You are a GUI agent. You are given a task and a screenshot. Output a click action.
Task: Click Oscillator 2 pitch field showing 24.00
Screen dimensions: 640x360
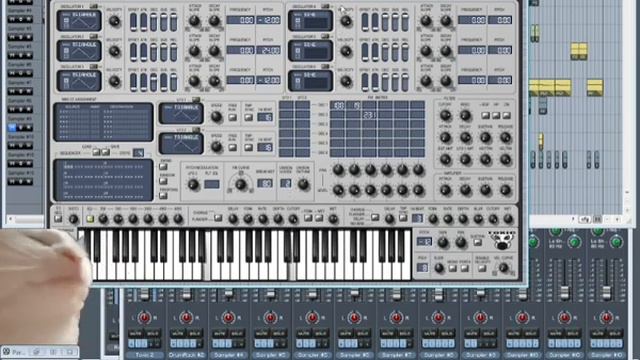tap(268, 50)
